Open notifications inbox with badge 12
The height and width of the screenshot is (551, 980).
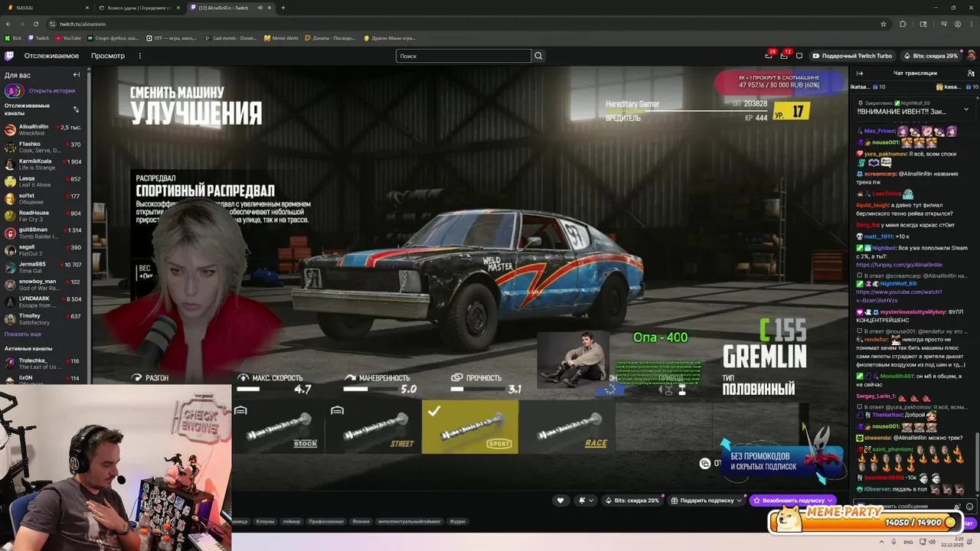tap(784, 56)
